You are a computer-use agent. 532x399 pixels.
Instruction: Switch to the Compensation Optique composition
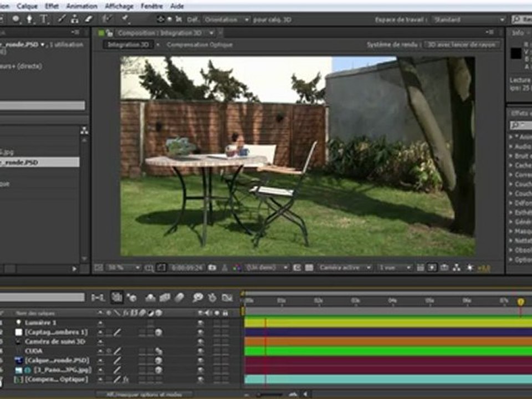[199, 44]
